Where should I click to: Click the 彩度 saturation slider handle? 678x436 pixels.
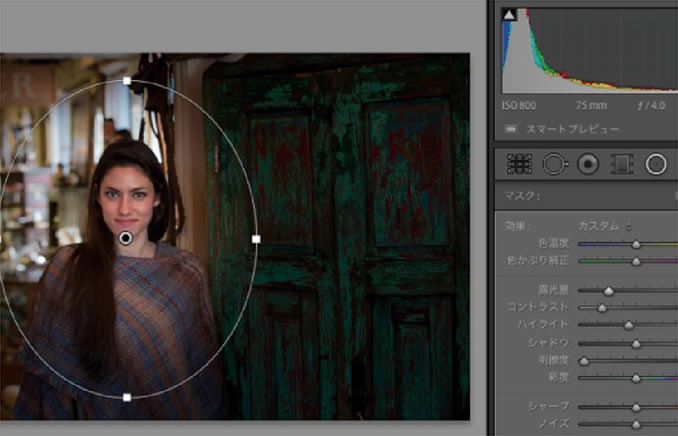click(x=636, y=377)
